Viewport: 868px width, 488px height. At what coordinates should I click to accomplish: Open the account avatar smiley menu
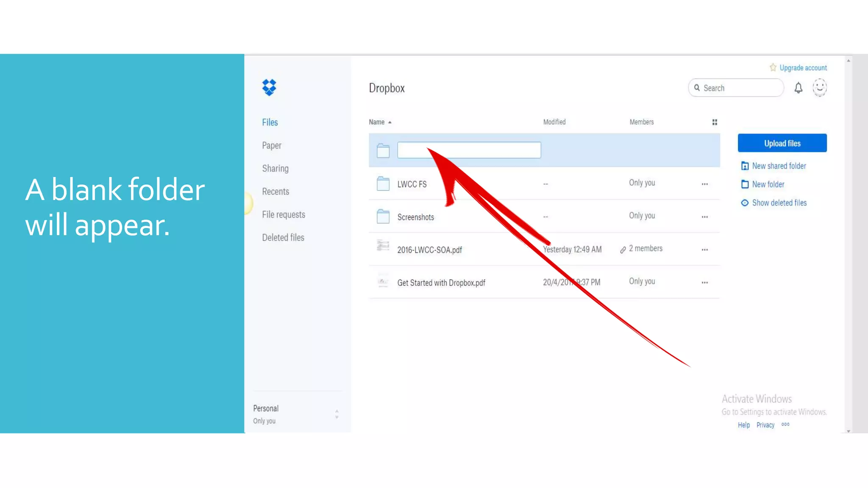[820, 87]
